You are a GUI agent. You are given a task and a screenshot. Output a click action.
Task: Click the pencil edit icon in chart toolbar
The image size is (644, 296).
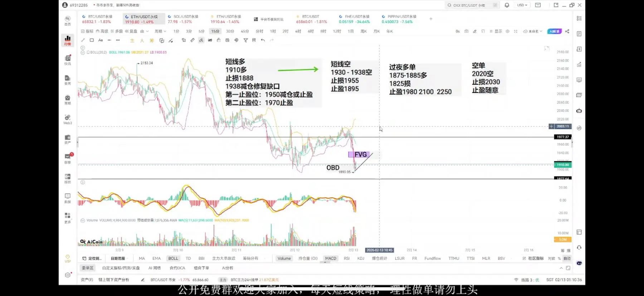[475, 31]
